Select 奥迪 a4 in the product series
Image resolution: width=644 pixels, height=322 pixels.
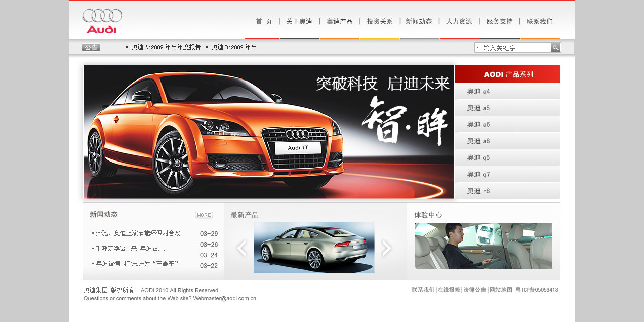click(507, 91)
